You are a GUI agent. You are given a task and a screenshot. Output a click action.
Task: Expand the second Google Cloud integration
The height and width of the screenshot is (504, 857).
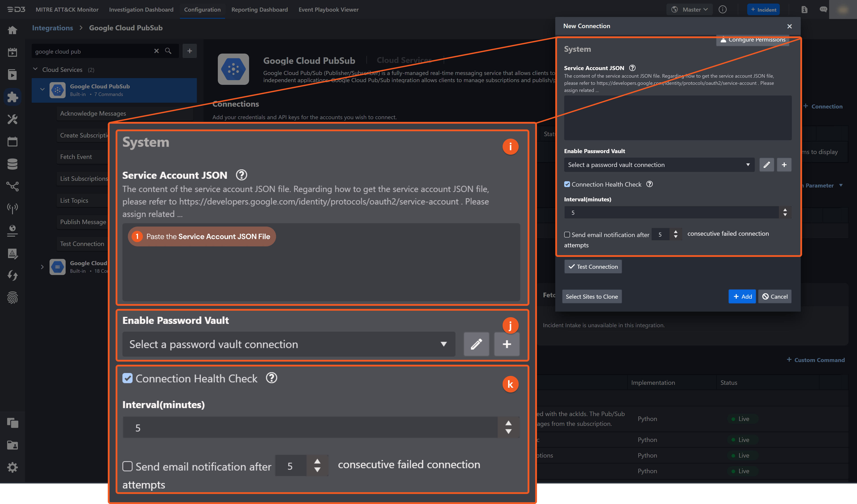(x=42, y=267)
